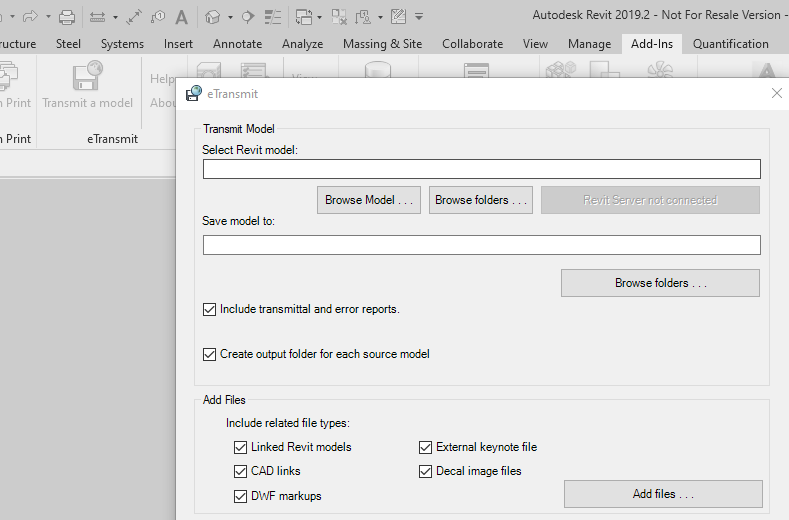This screenshot has height=520, width=789.
Task: Click the Close Inactive Views icon
Action: click(339, 18)
